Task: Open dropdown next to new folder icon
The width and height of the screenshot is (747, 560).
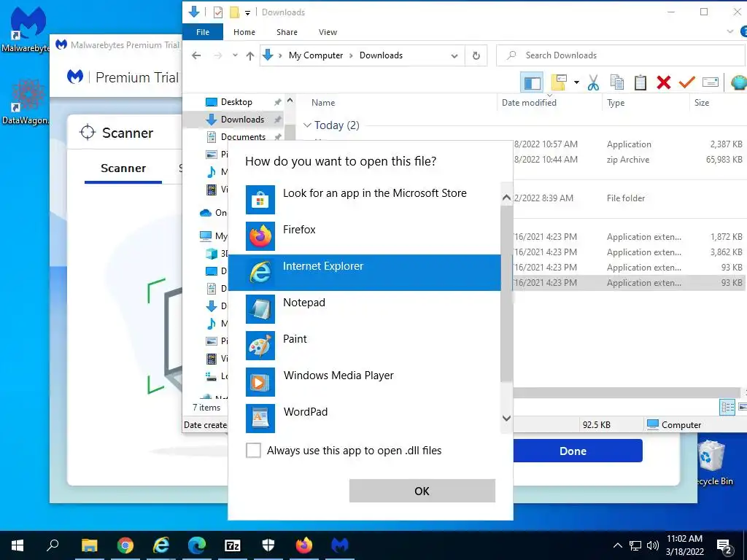Action: coord(576,83)
